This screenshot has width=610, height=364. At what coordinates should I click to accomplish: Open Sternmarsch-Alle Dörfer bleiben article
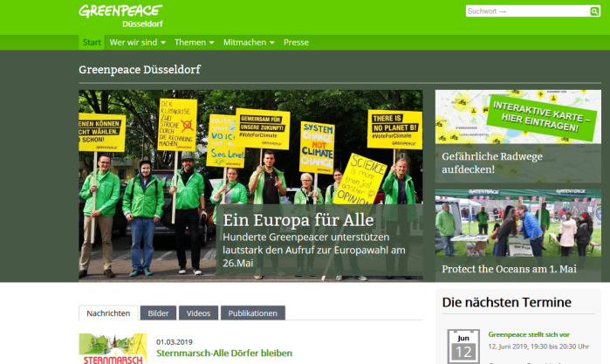click(224, 354)
